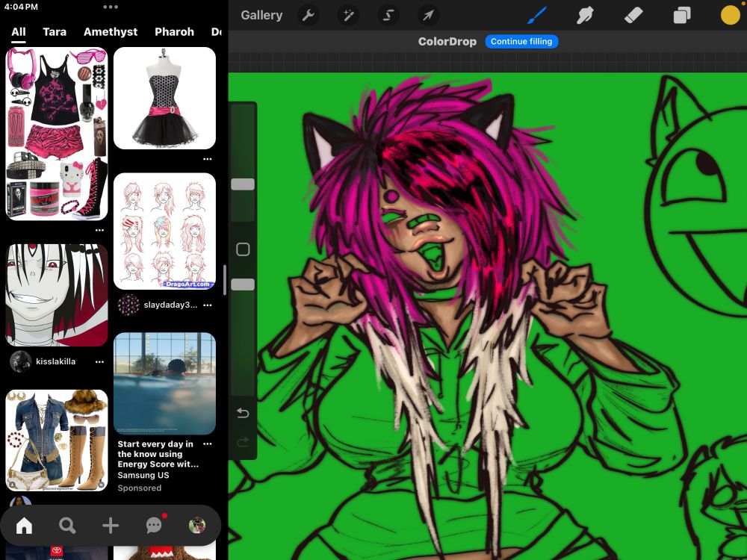Select the Transform arrow tool
The width and height of the screenshot is (747, 560).
click(x=428, y=15)
